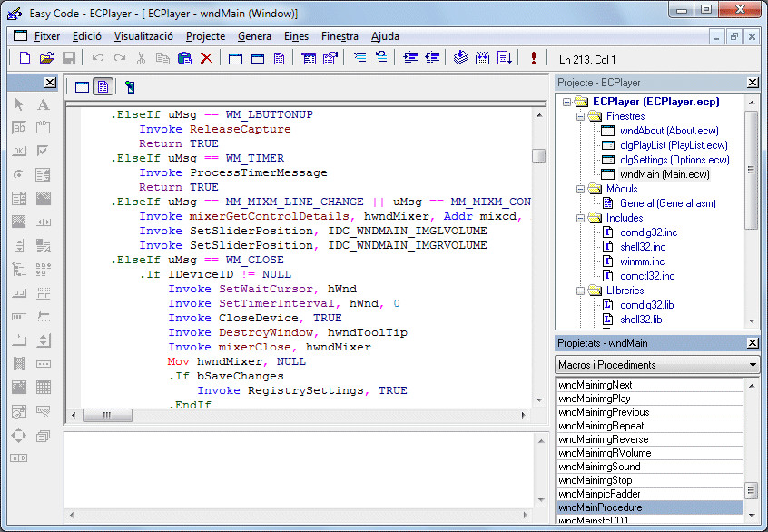768x532 pixels.
Task: Collapse the Mòduls folder
Action: point(580,189)
